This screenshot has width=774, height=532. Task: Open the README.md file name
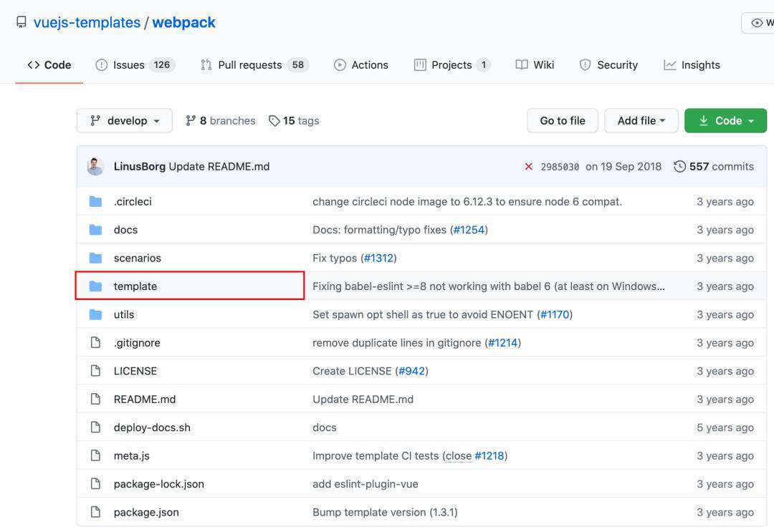click(145, 400)
